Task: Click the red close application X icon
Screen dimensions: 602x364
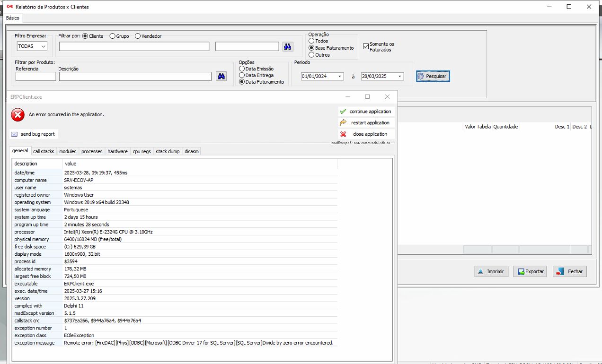Action: (343, 134)
